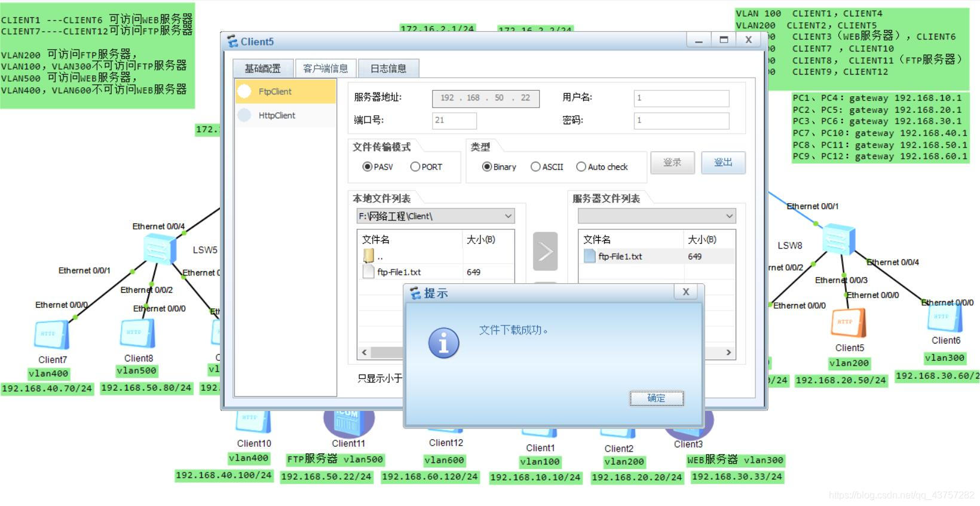This screenshot has width=980, height=506.
Task: Select the HttpClient icon in sidebar
Action: click(244, 115)
